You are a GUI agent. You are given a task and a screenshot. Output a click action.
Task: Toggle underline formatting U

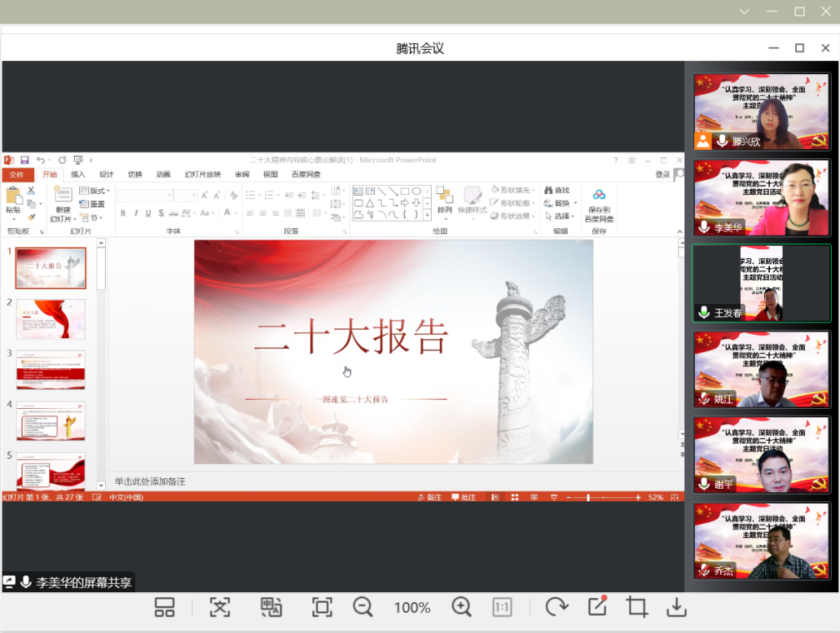click(x=148, y=213)
